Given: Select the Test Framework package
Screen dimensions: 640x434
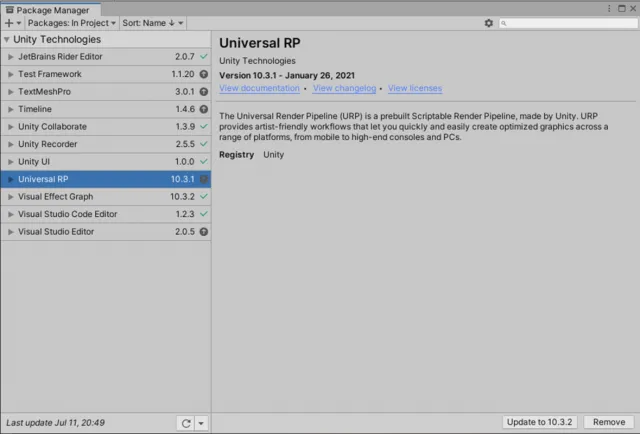Looking at the screenshot, I should pos(106,74).
